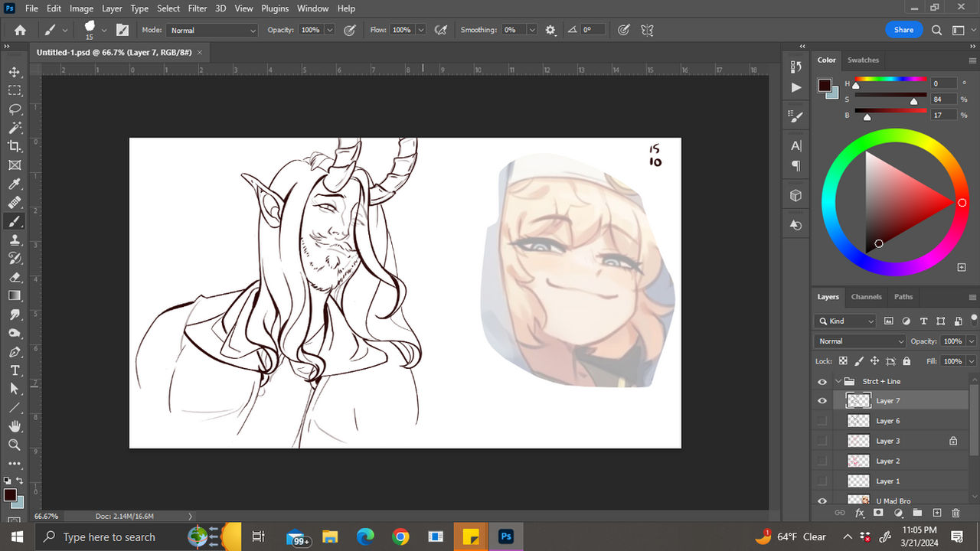
Task: Open the Filter menu
Action: tap(197, 8)
